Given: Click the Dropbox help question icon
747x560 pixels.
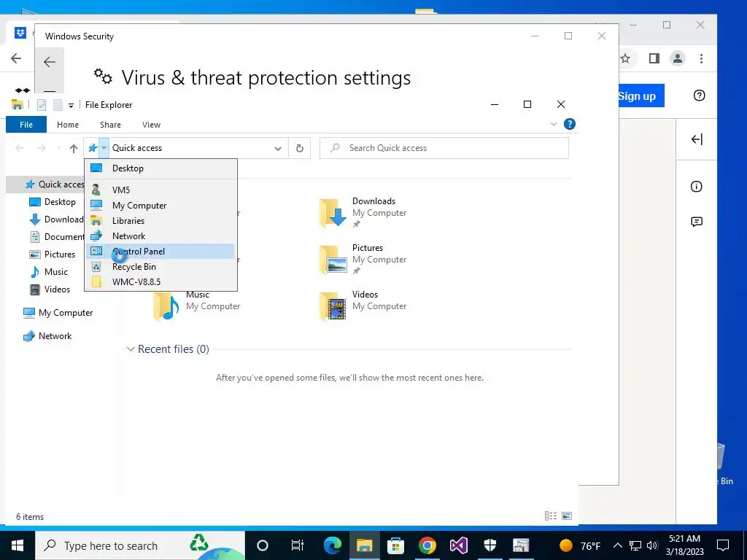Looking at the screenshot, I should click(699, 96).
